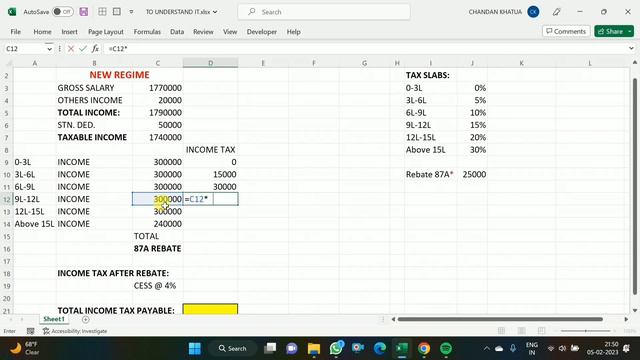Image resolution: width=640 pixels, height=360 pixels.
Task: Click the Insert Function fx icon
Action: click(95, 49)
